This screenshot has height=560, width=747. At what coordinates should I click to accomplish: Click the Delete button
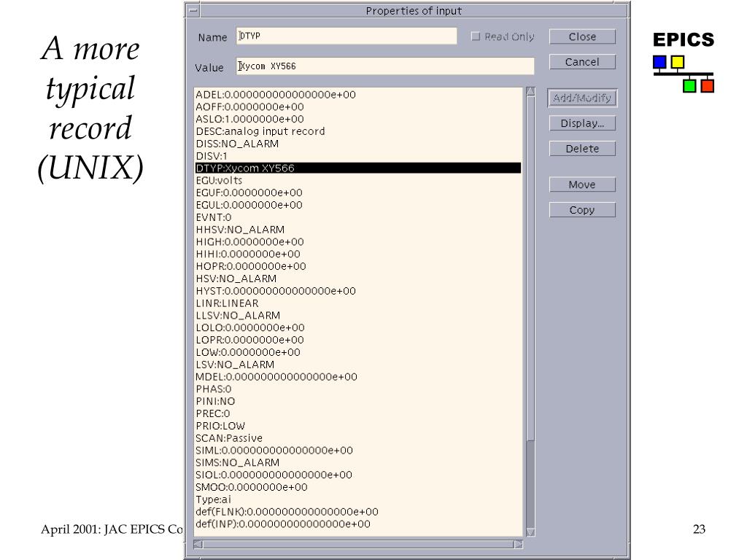582,149
